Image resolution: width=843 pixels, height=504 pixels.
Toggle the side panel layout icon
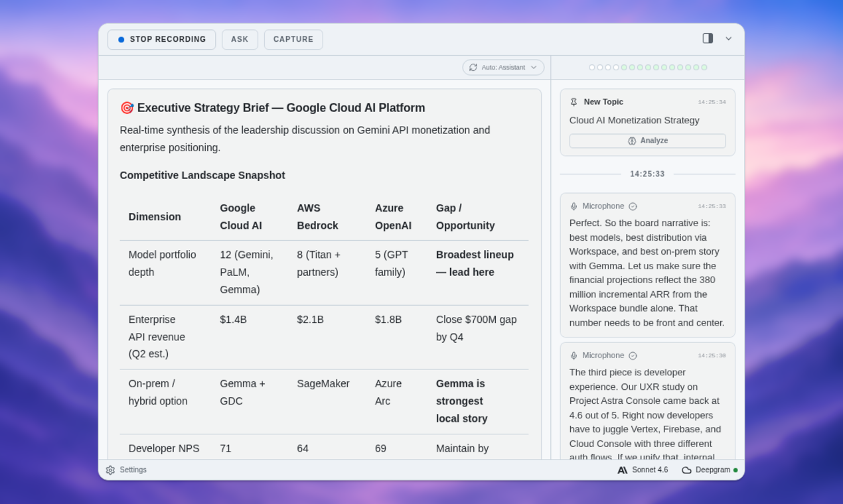tap(708, 38)
